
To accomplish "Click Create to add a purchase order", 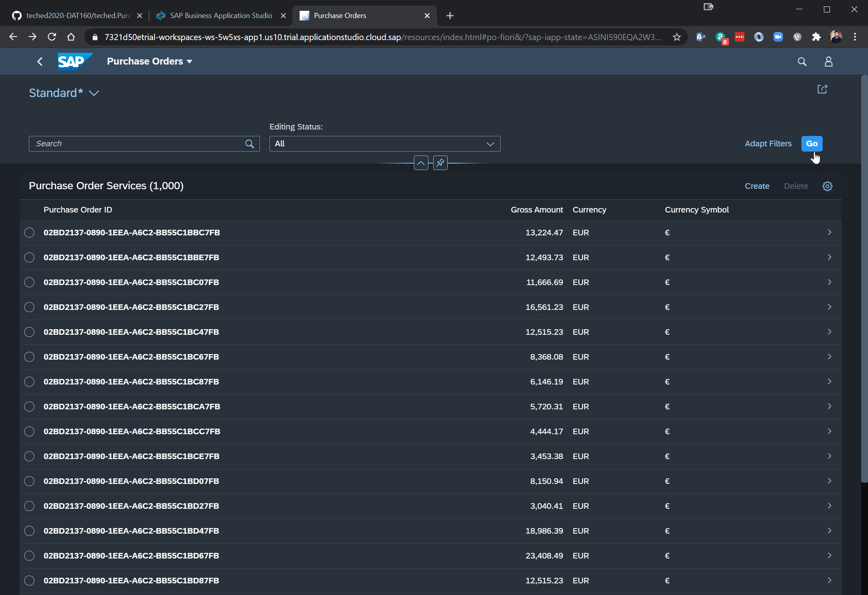I will click(757, 186).
